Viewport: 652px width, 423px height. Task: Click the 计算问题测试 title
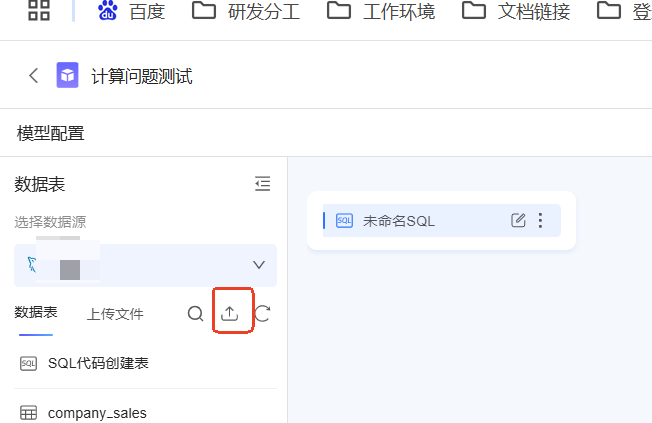(142, 77)
